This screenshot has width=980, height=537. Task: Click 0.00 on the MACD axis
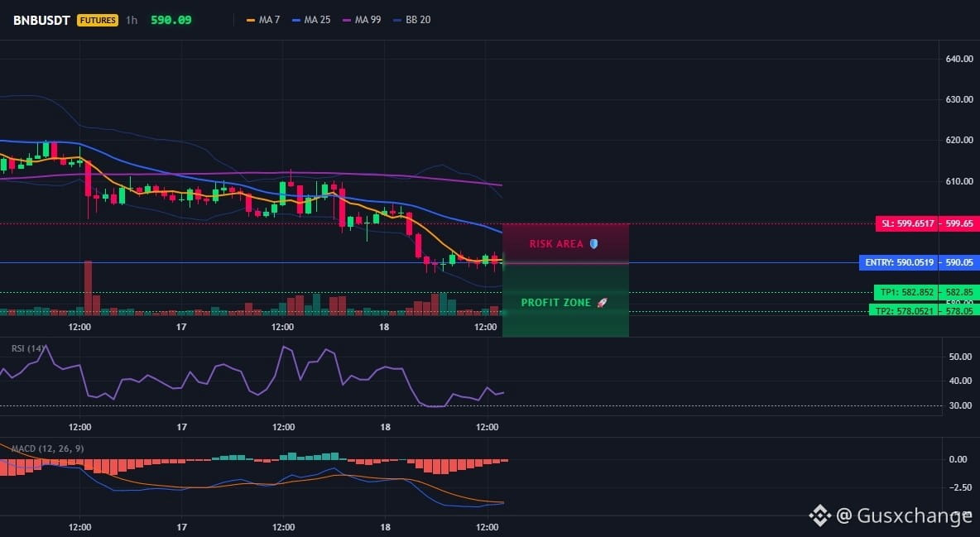[x=958, y=459]
